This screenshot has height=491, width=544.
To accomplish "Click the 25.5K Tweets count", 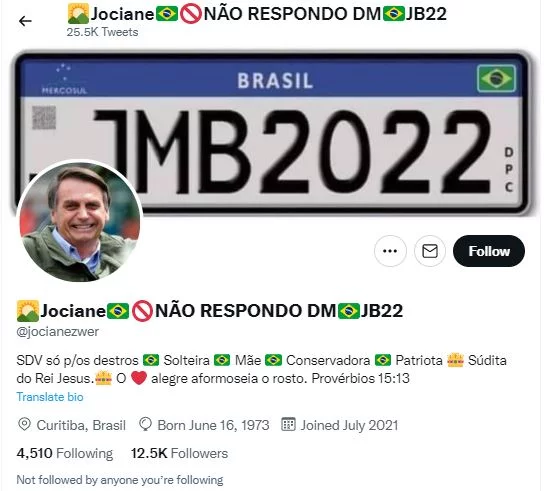I will point(102,32).
